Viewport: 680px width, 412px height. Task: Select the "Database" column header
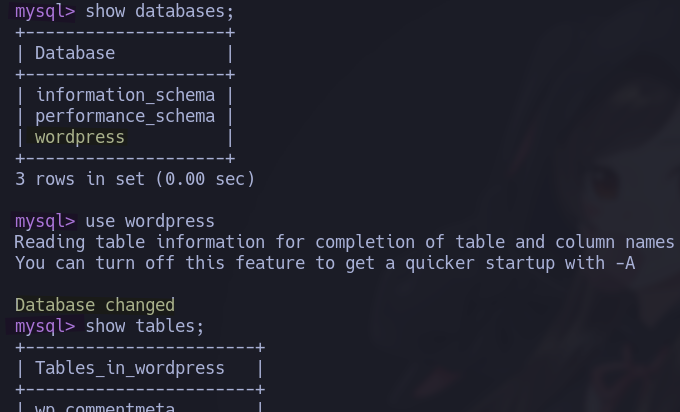75,53
